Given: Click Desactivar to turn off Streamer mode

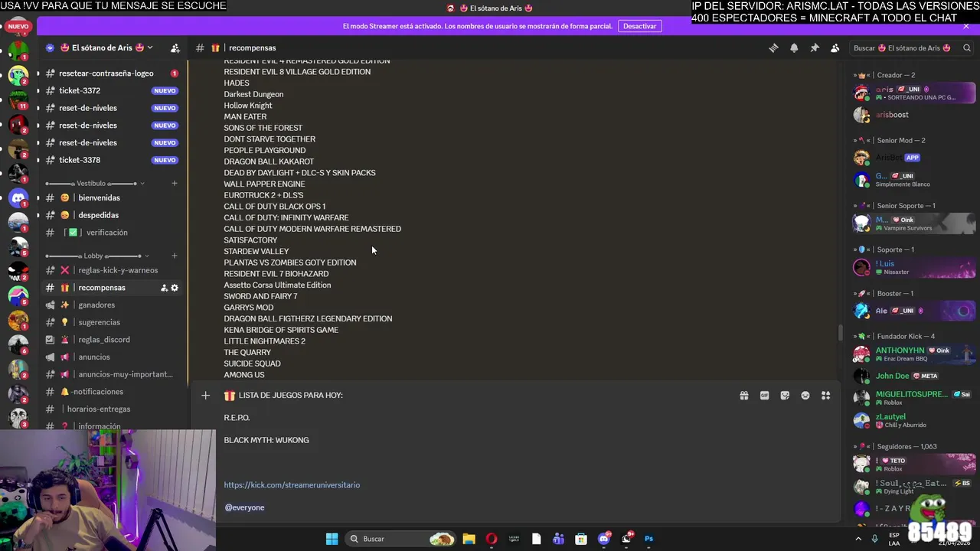Looking at the screenshot, I should coord(639,26).
